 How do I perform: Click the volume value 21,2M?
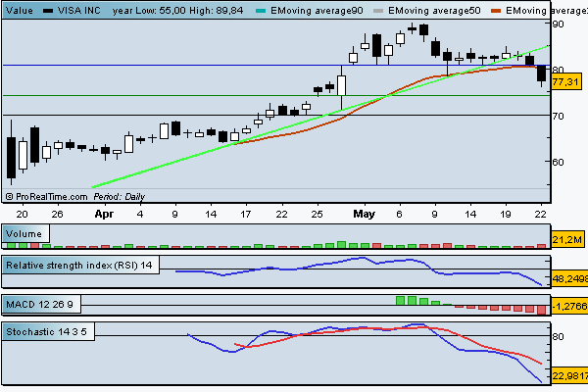[566, 239]
